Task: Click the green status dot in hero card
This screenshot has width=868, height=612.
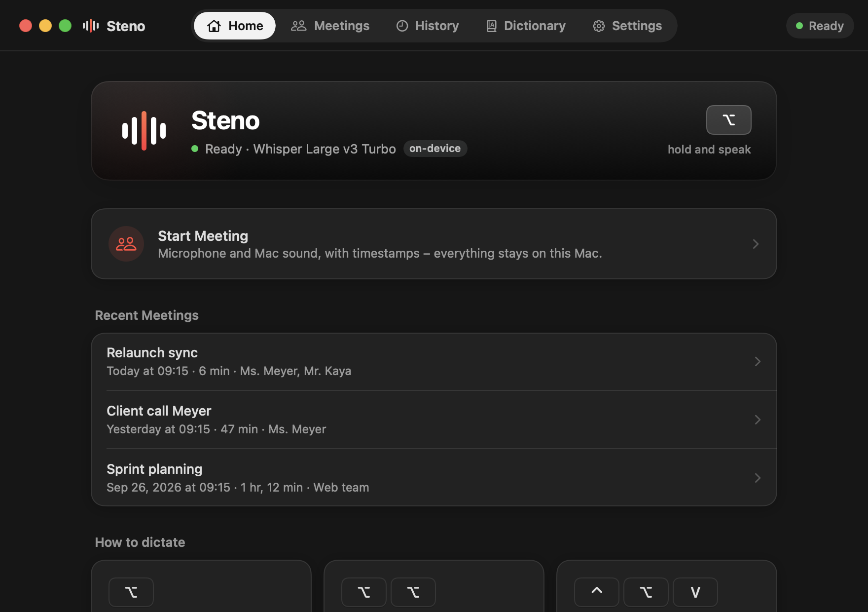Action: [195, 149]
